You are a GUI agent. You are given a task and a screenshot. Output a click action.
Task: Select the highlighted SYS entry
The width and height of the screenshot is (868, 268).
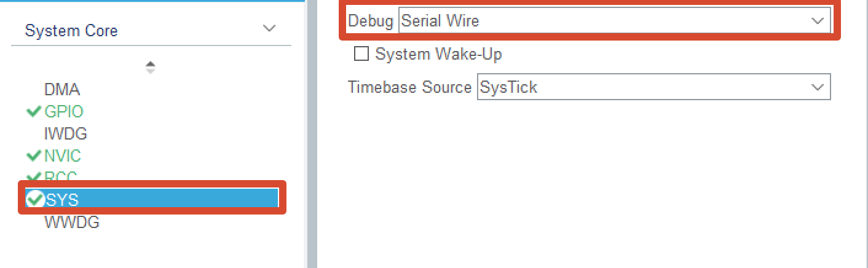(152, 199)
